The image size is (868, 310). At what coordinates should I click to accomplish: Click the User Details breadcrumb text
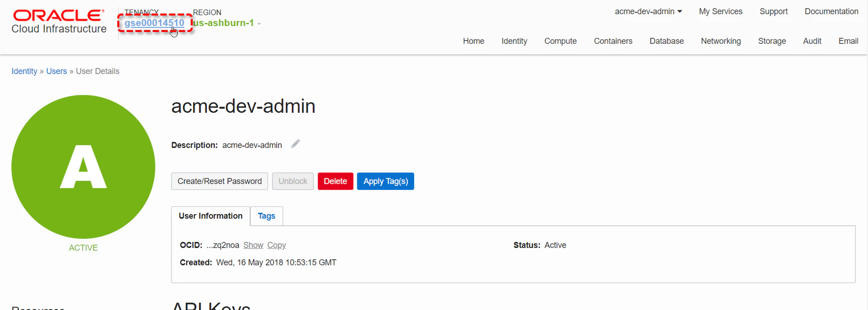98,71
